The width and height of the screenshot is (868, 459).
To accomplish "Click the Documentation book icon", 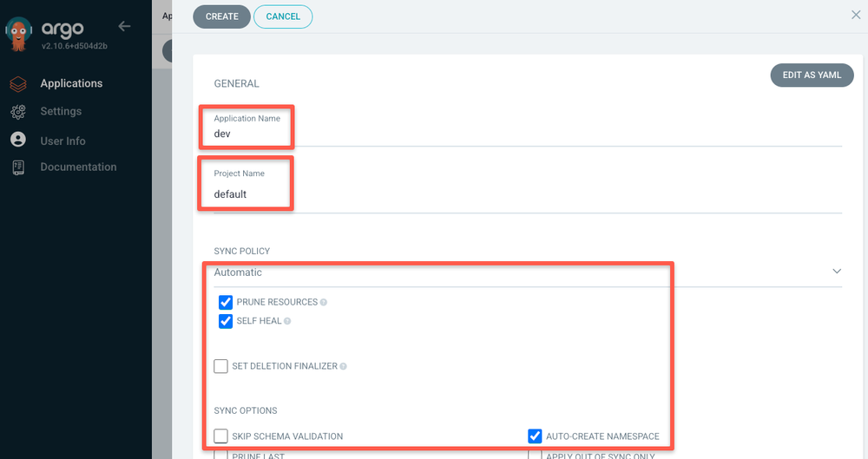I will 18,167.
